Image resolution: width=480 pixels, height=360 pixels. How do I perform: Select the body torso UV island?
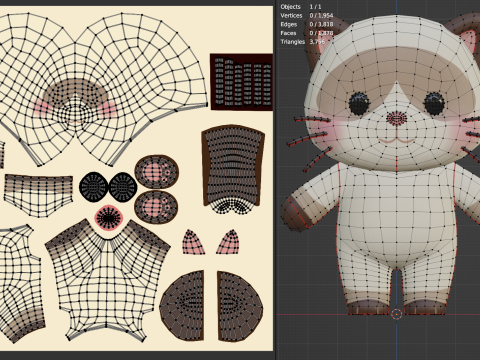[x=107, y=280]
